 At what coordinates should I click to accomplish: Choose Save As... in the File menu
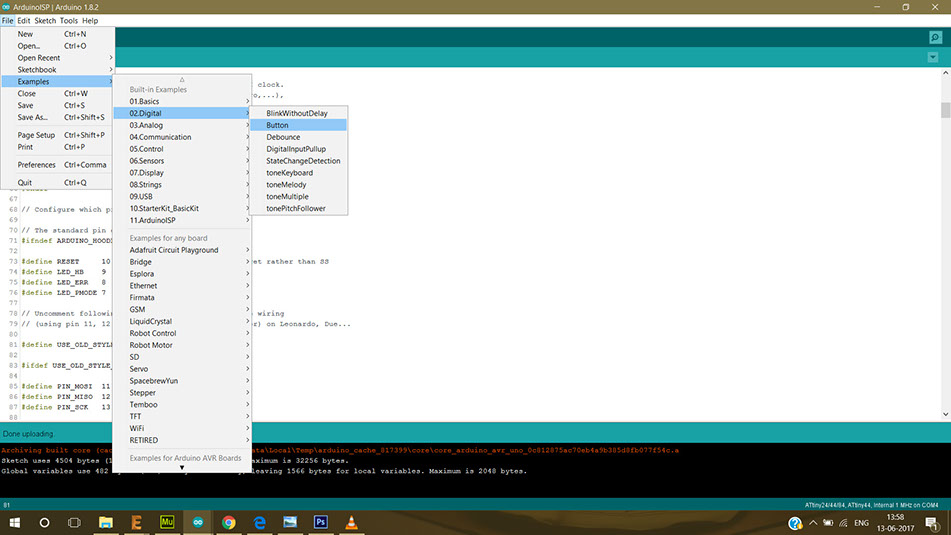[x=58, y=117]
